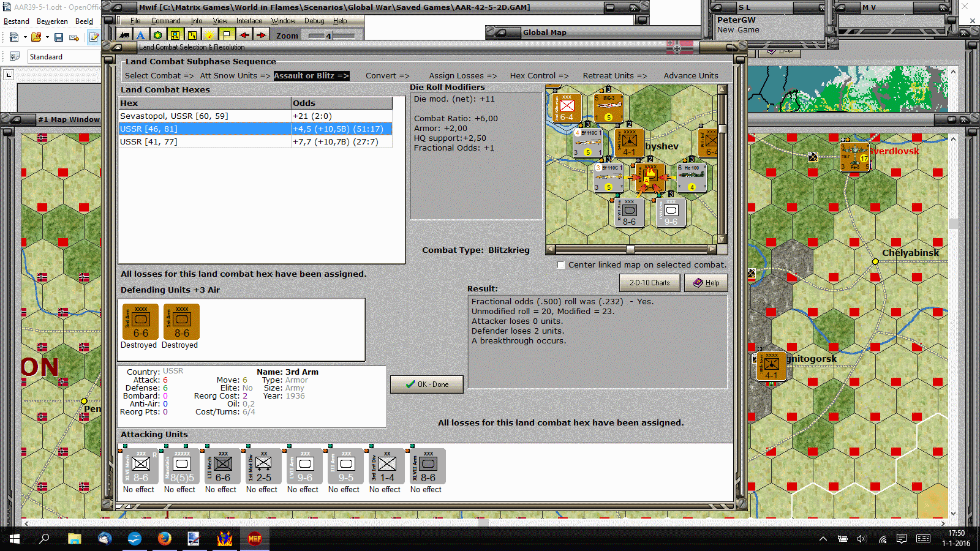This screenshot has width=980, height=551.
Task: Click the OK - Done button
Action: [x=427, y=384]
